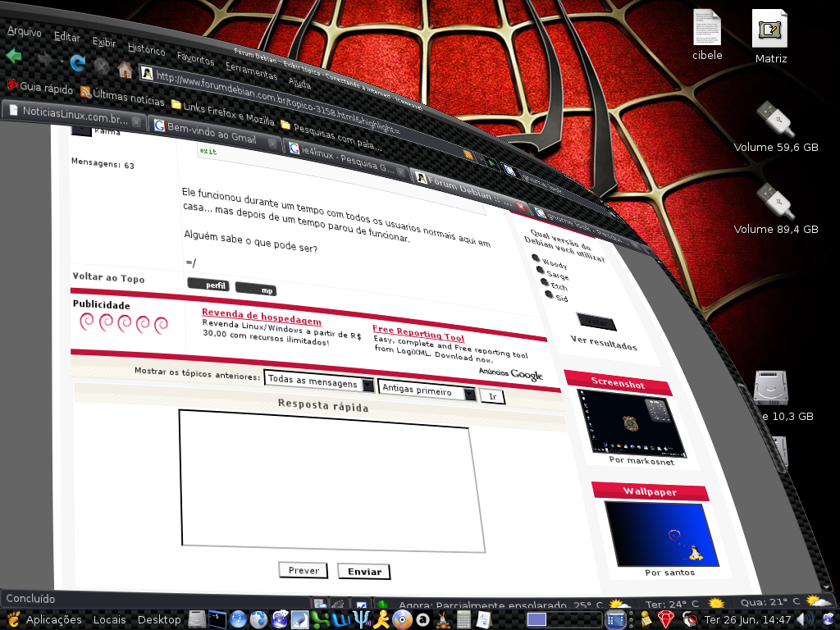Viewport: 840px width, 630px height.
Task: Follow the Revenda de hospedagem link
Action: 262,317
